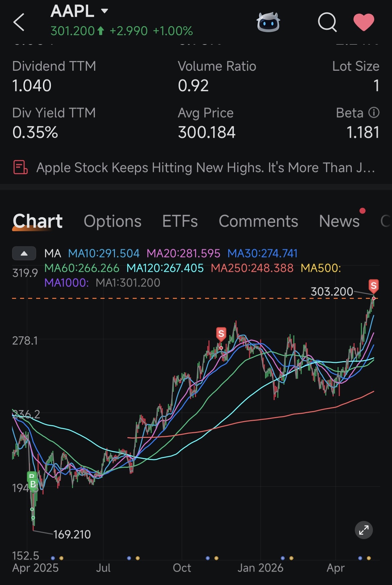This screenshot has width=392, height=585.
Task: Open the robot AI assistant
Action: [x=268, y=22]
